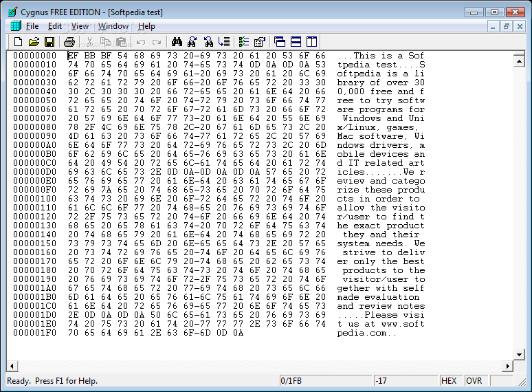Click offset label 00000100
This screenshot has height=392, width=532.
(x=34, y=199)
